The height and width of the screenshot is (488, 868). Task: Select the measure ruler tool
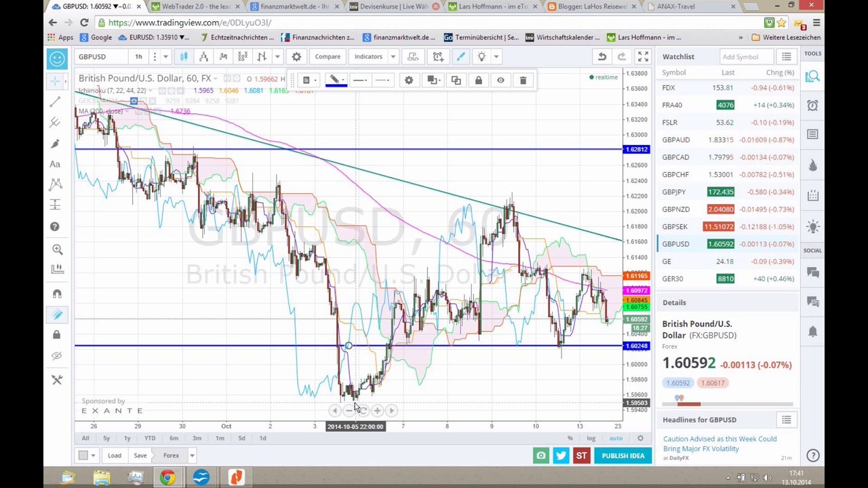57,270
